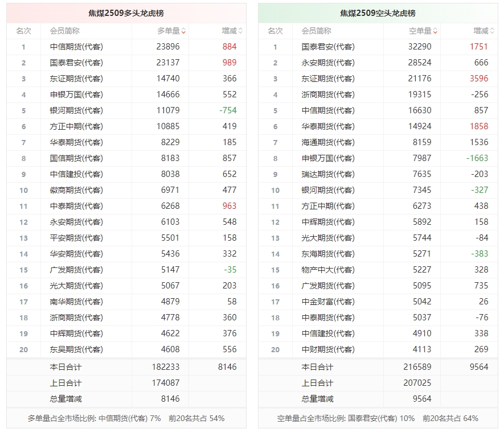Click short table previous-day total 207025
The width and height of the screenshot is (504, 433).
[x=417, y=383]
